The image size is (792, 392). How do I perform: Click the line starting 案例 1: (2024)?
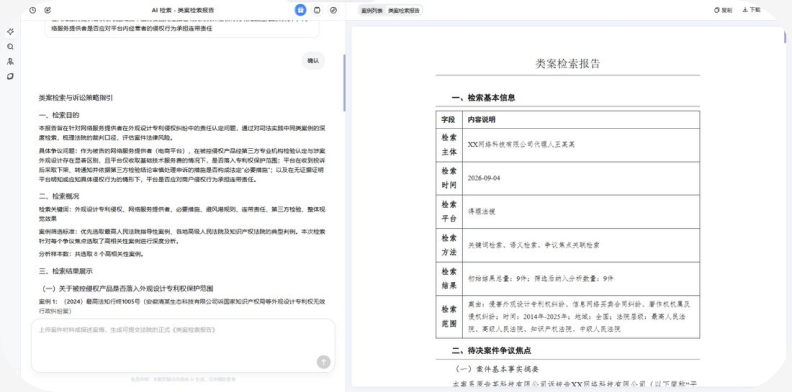click(x=182, y=306)
